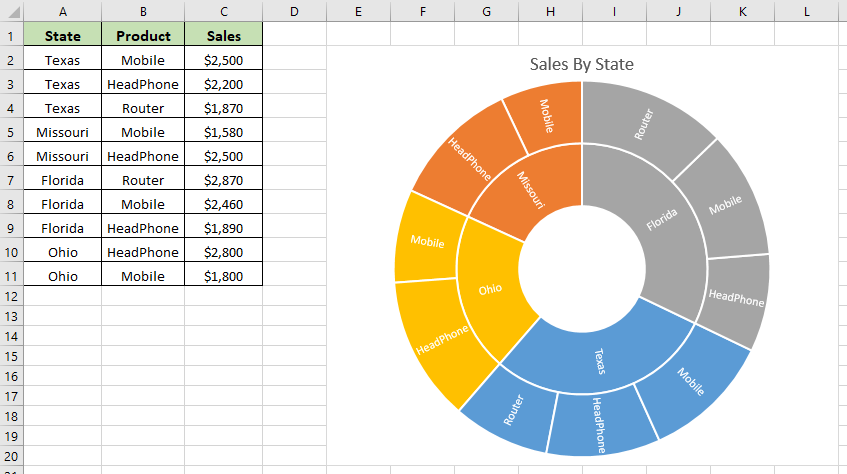This screenshot has width=847, height=474.
Task: Select the Missouri cell in row 5
Action: click(63, 132)
